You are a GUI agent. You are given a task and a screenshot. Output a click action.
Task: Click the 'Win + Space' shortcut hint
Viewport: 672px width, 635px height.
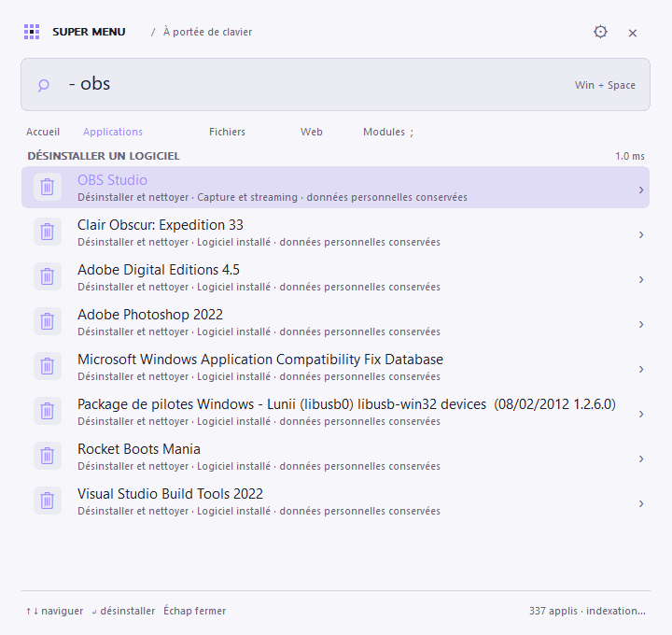point(605,85)
